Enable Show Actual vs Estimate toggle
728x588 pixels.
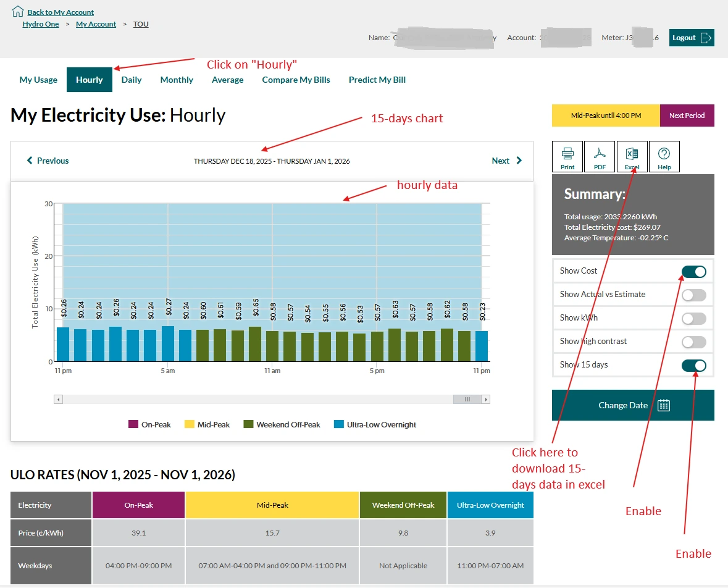693,295
